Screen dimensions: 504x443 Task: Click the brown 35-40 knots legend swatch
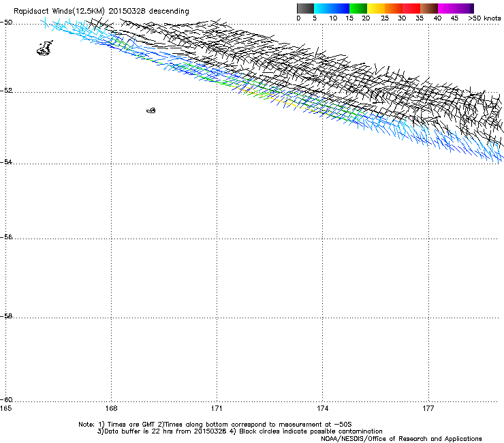[429, 8]
